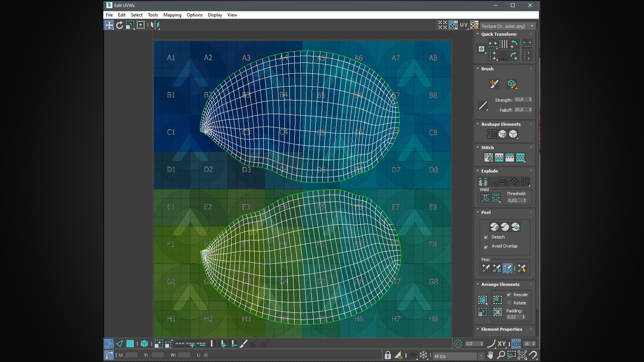Uncheck the Rescale checkbox
Image resolution: width=644 pixels, height=362 pixels.
coord(509,295)
